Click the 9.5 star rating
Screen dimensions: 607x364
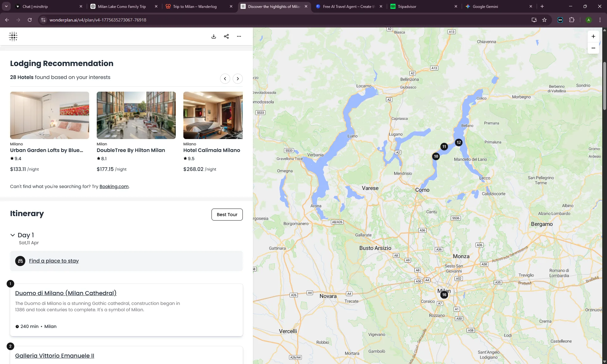coord(189,159)
